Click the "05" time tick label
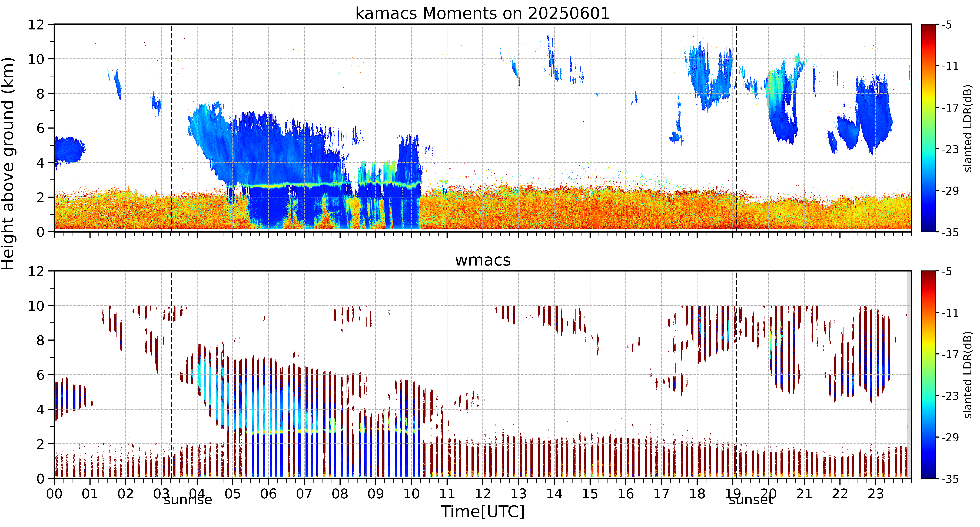The height and width of the screenshot is (527, 980). (x=233, y=494)
